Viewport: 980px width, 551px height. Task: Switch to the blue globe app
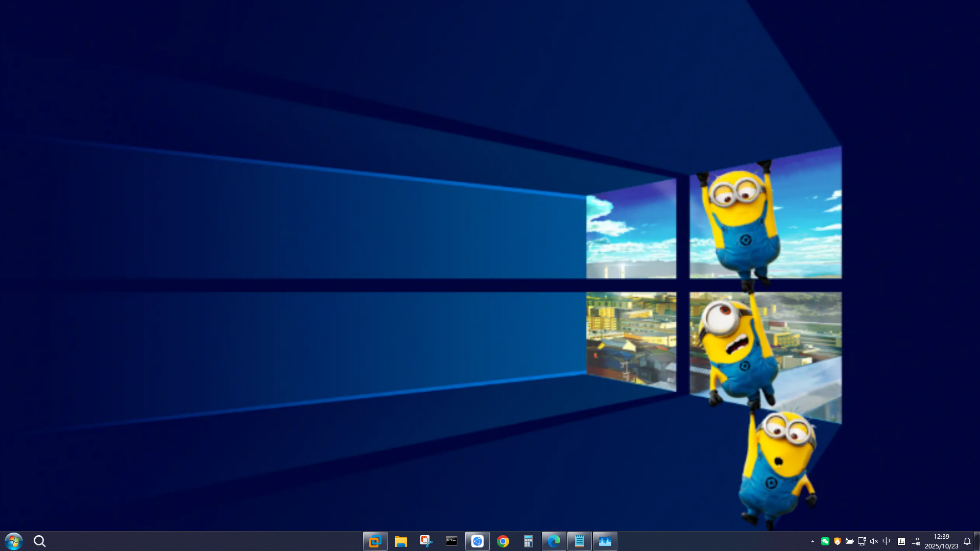pyautogui.click(x=477, y=541)
